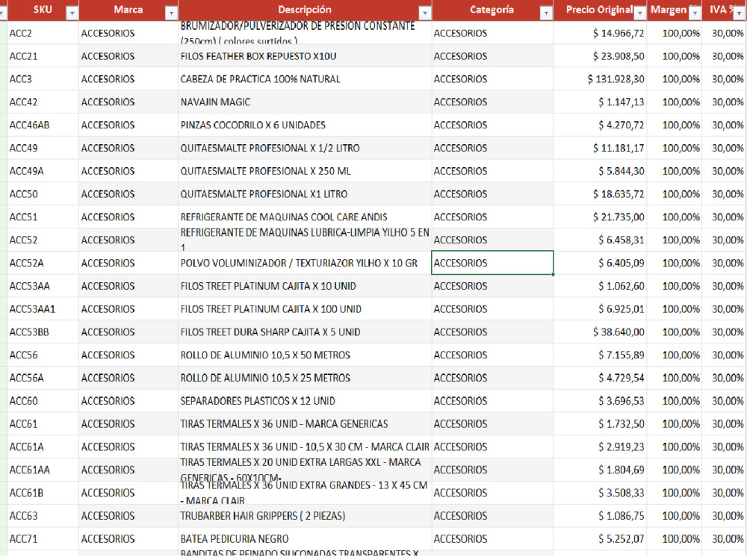Open the Descripción column filter dropdown
This screenshot has width=747, height=560.
[424, 13]
